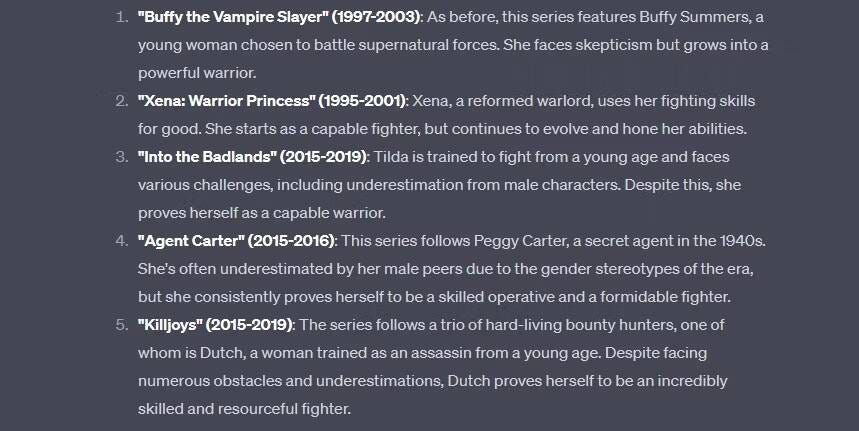
Task: Click the "Into the Badlands" (2015-2019) title
Action: click(x=253, y=157)
